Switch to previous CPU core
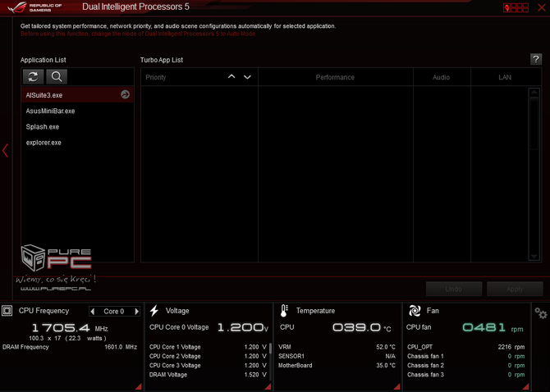 pos(93,311)
